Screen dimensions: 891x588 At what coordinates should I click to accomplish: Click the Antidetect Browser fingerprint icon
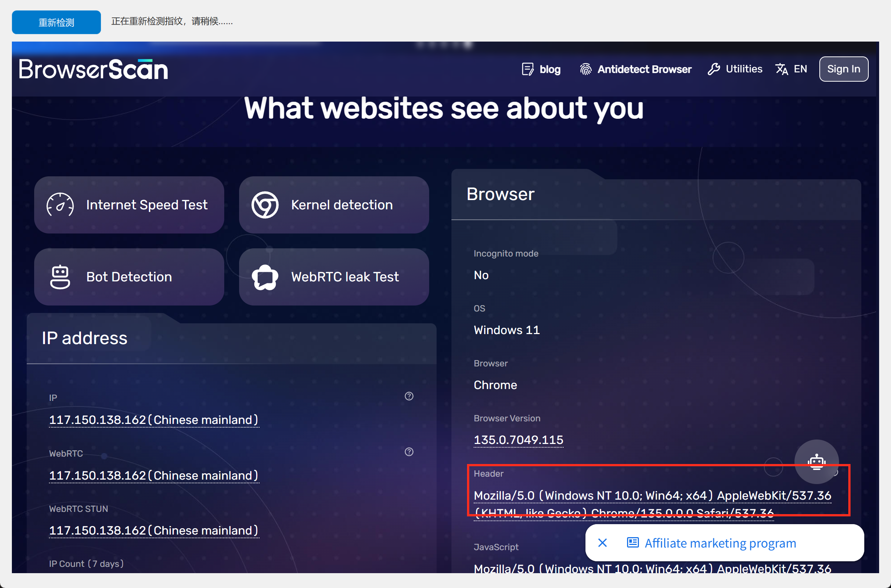coord(586,69)
